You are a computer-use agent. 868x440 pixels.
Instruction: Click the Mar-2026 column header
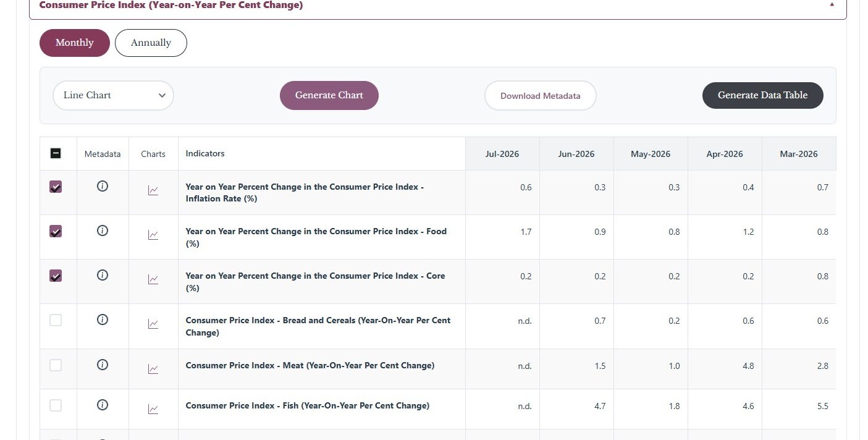click(x=799, y=154)
